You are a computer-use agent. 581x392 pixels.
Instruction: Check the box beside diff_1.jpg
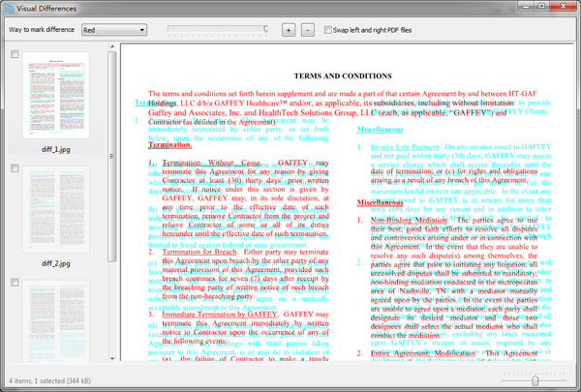point(15,54)
